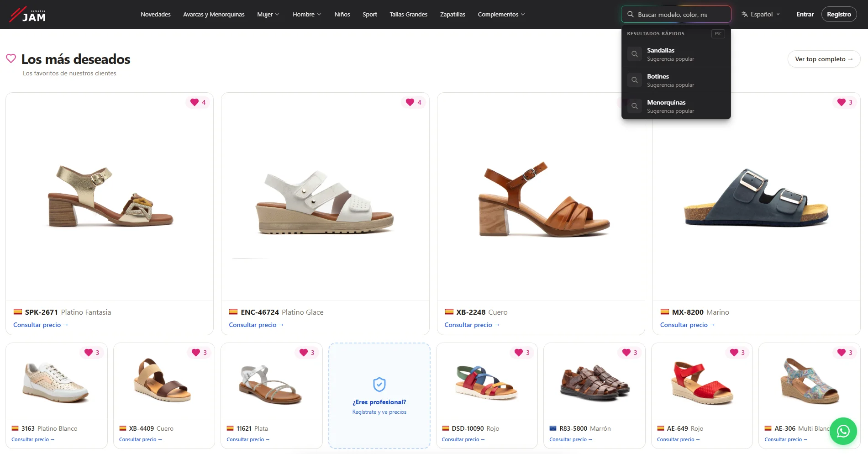Screen dimensions: 868x454
Task: Click Consultar precio for DSD-10090 Rojo
Action: (x=463, y=439)
